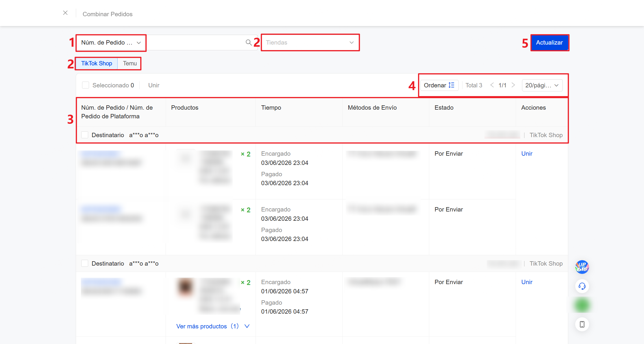Go to next page arrow
The height and width of the screenshot is (344, 644).
(513, 85)
